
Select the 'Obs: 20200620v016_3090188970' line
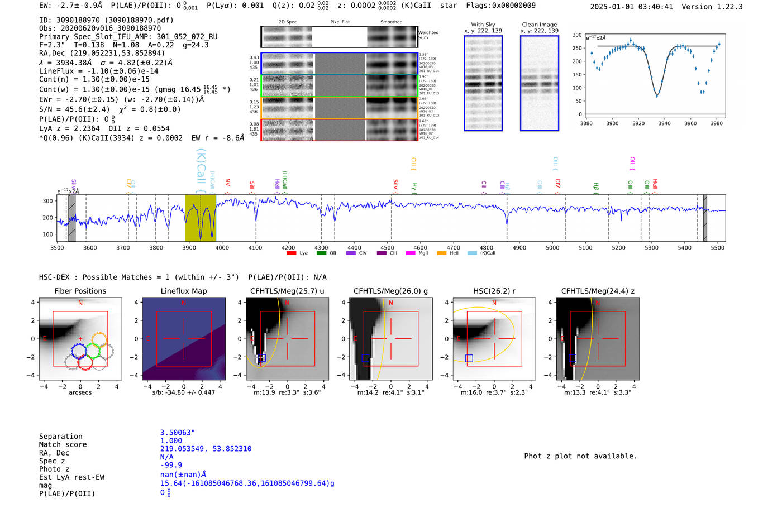coord(100,28)
